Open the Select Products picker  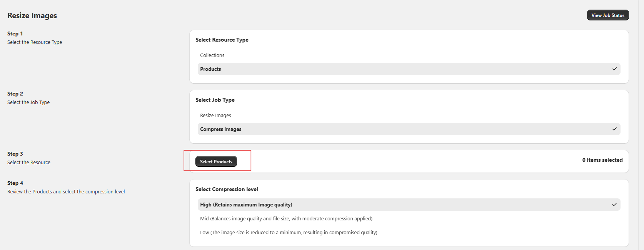click(x=216, y=162)
